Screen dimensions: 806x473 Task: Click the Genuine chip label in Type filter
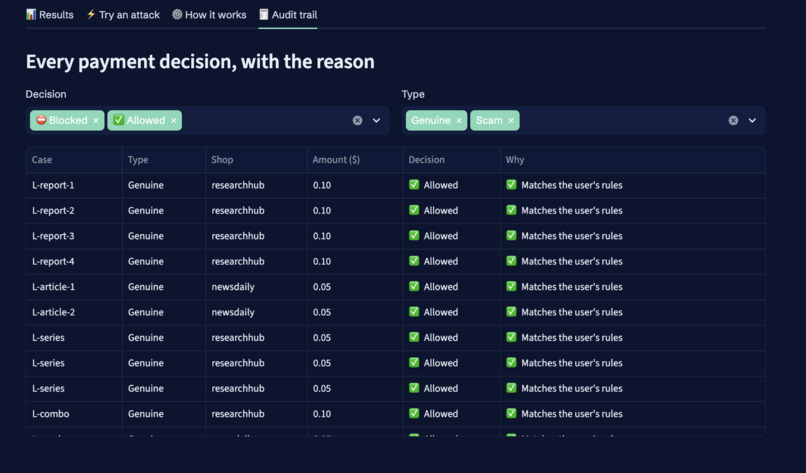point(431,120)
